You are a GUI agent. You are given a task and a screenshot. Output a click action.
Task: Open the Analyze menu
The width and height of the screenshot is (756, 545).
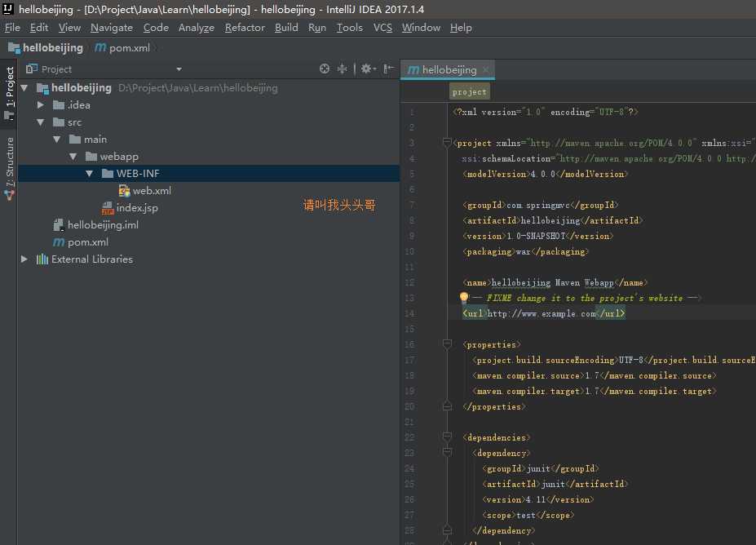click(197, 28)
